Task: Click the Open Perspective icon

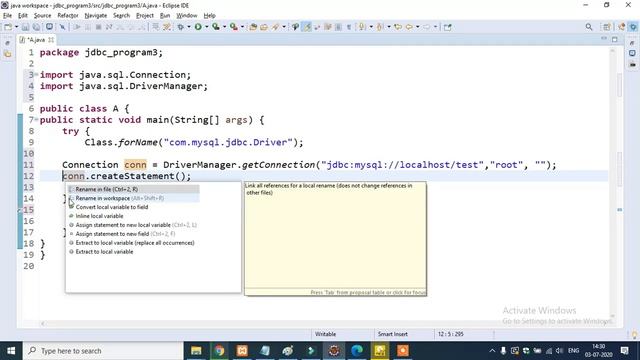Action: click(607, 27)
